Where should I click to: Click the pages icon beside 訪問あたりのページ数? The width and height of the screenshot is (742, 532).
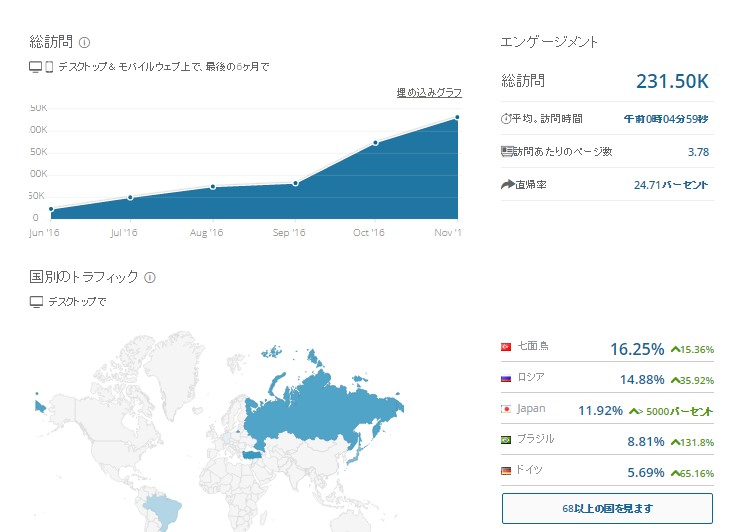507,151
